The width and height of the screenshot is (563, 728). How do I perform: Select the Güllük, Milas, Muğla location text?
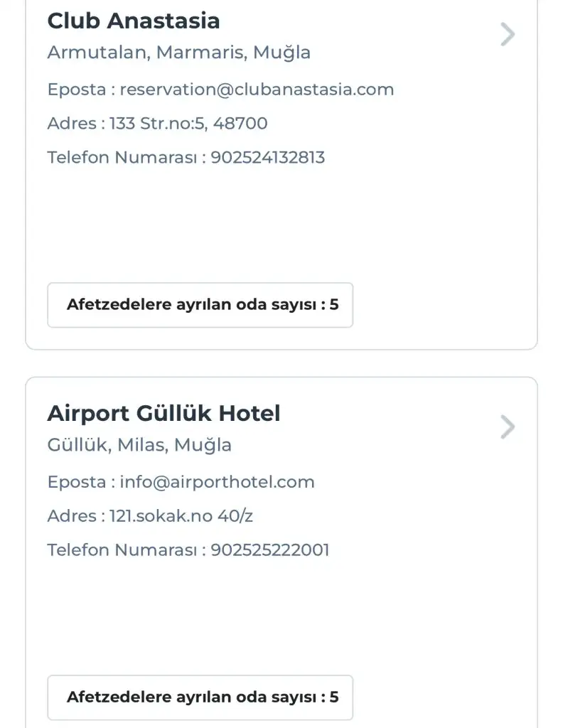coord(139,445)
